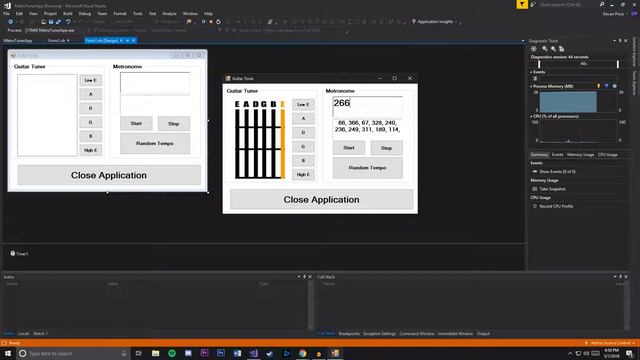Click the timeline right selection handle
This screenshot has height=360, width=640.
[x=618, y=64]
